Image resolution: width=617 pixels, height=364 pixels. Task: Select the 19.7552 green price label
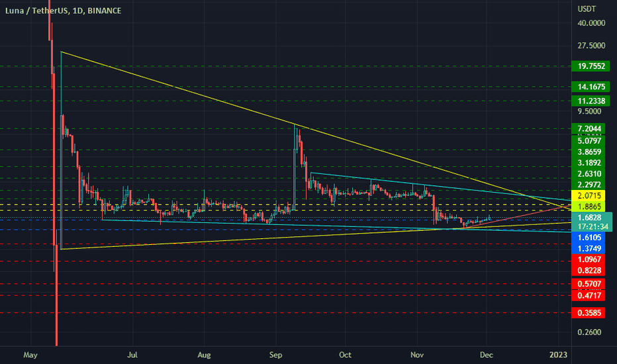pyautogui.click(x=591, y=66)
